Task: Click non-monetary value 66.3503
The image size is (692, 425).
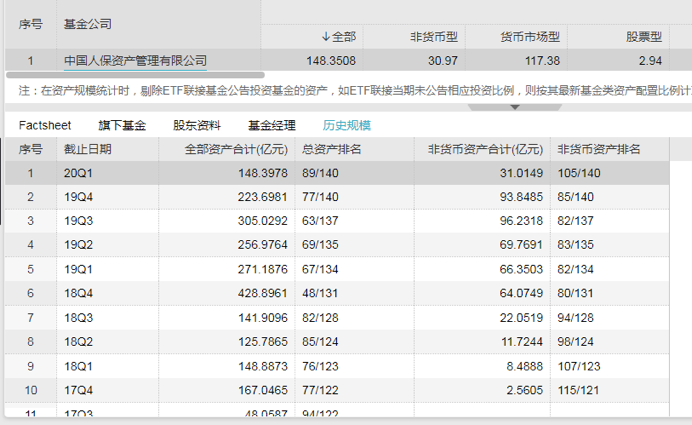Action: (x=521, y=269)
